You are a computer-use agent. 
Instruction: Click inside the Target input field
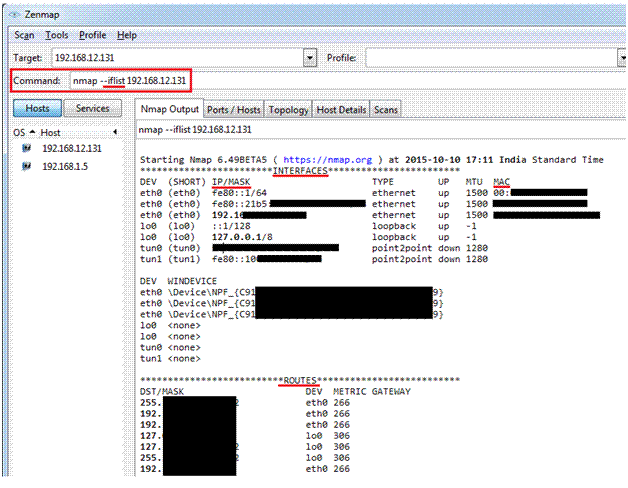point(178,58)
